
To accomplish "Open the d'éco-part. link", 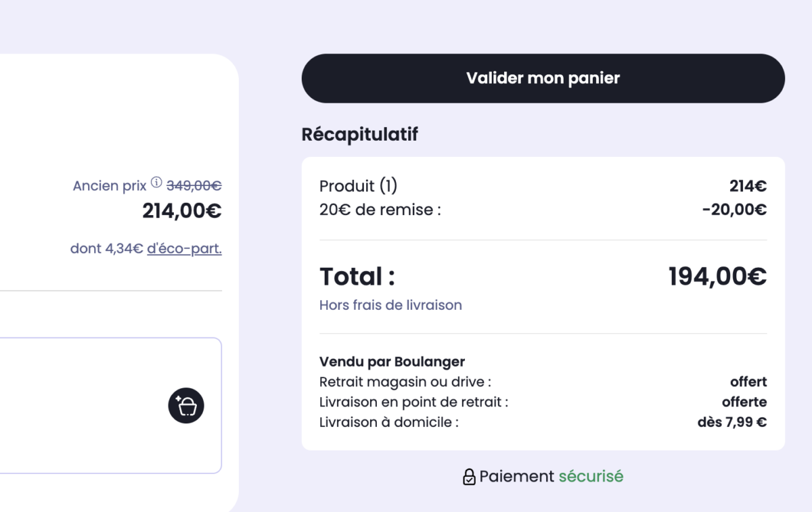I will pos(184,249).
